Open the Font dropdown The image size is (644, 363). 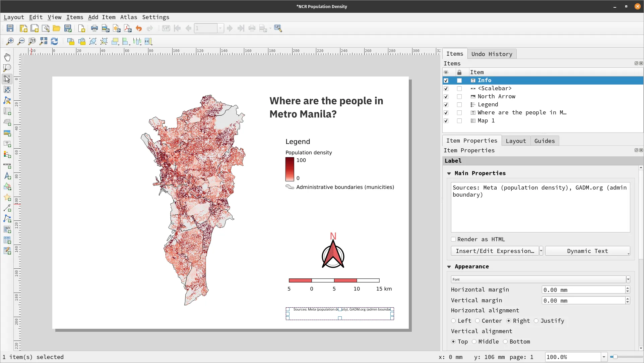click(628, 279)
